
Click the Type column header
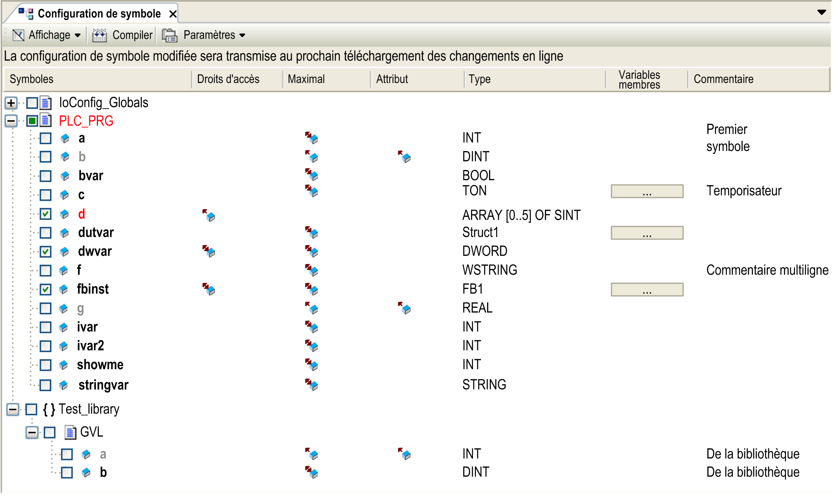[x=480, y=79]
